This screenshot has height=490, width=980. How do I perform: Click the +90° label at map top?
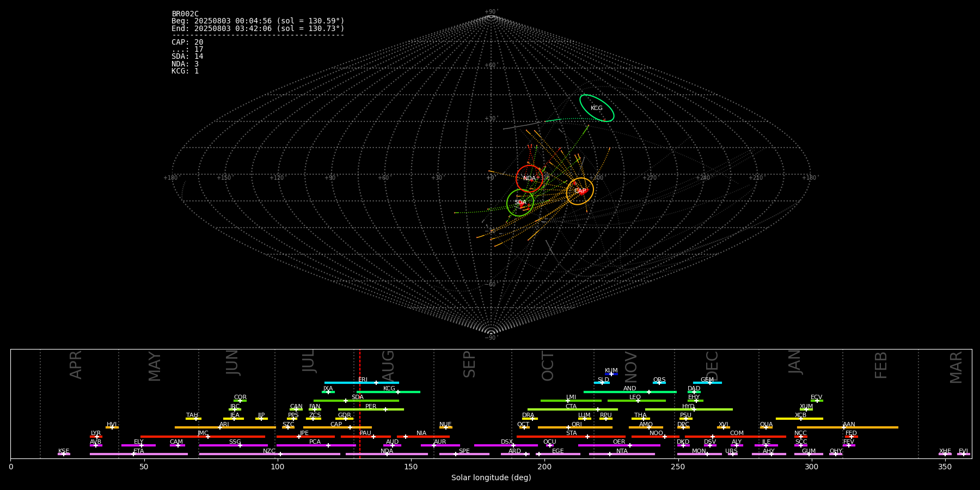[x=491, y=12]
